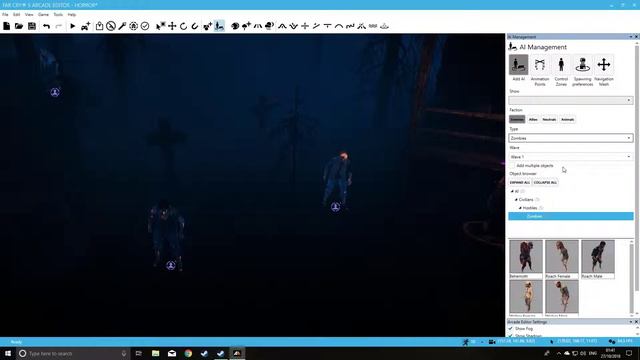This screenshot has width=640, height=360.
Task: Click the object browser thumbnail list scrollbar
Action: [x=632, y=278]
